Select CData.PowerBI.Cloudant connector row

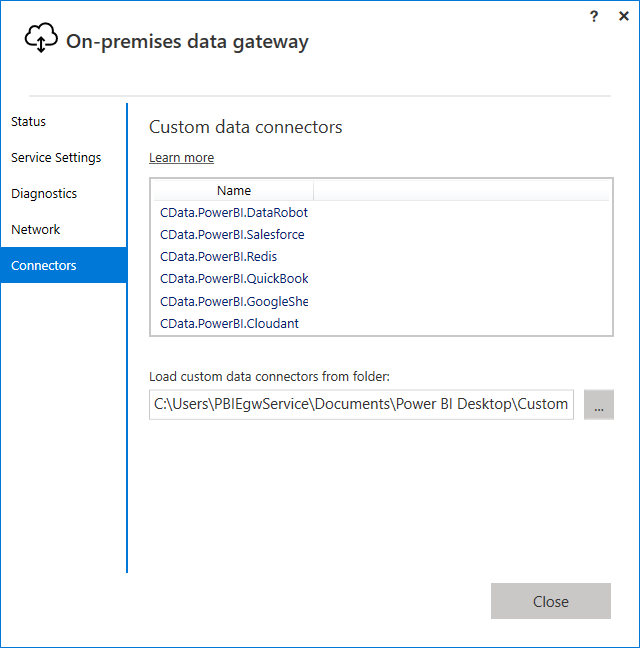click(229, 323)
